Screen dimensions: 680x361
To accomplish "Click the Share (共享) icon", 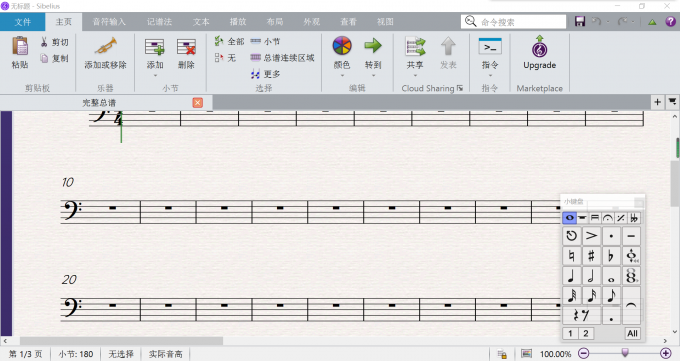I will (415, 46).
